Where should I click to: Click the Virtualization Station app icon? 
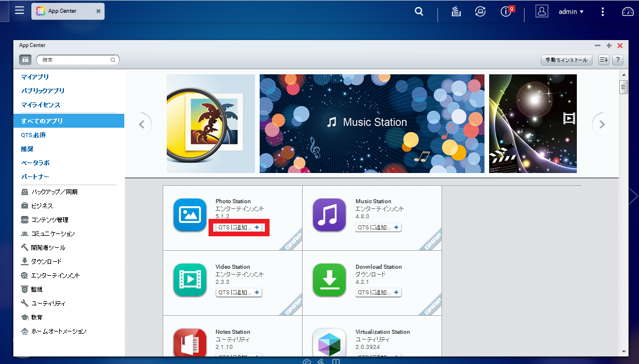pyautogui.click(x=329, y=342)
